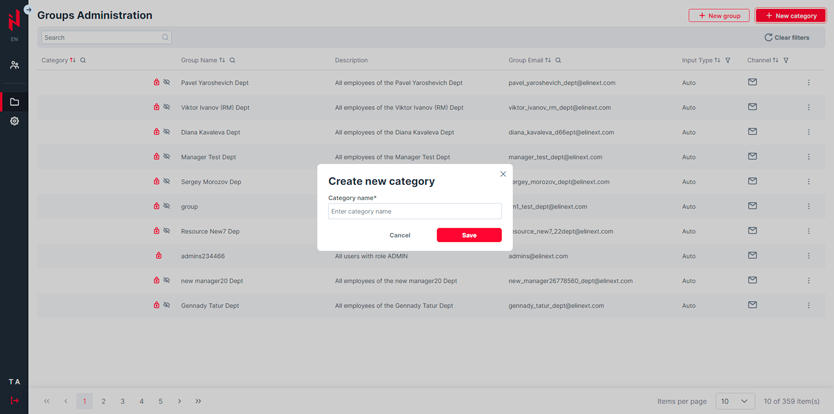The image size is (834, 414).
Task: Expand the sidebar with arrow toggle
Action: click(28, 10)
